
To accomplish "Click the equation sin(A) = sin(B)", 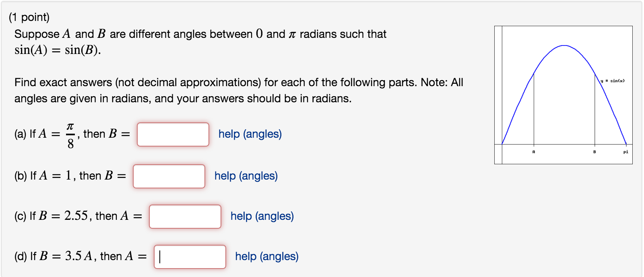I will coord(58,51).
